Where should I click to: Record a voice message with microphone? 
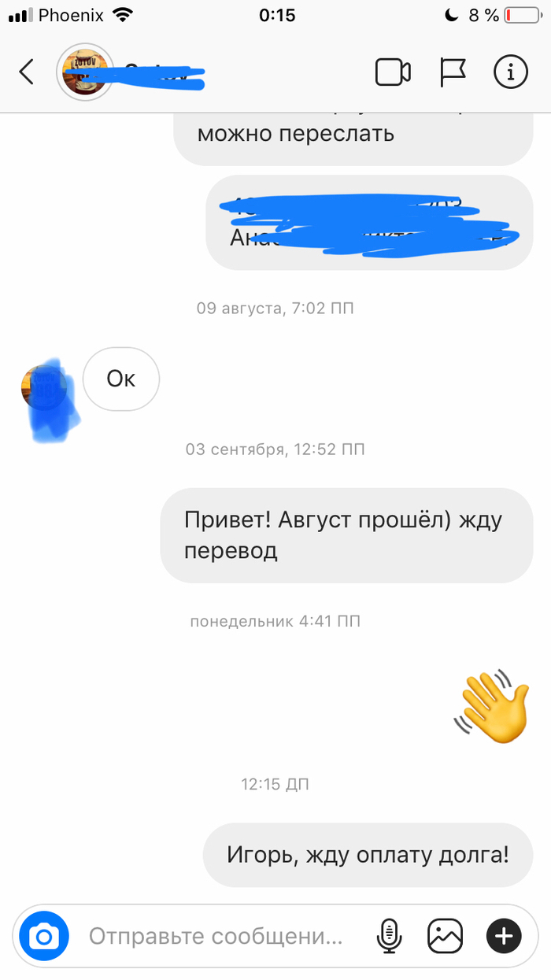(x=388, y=936)
